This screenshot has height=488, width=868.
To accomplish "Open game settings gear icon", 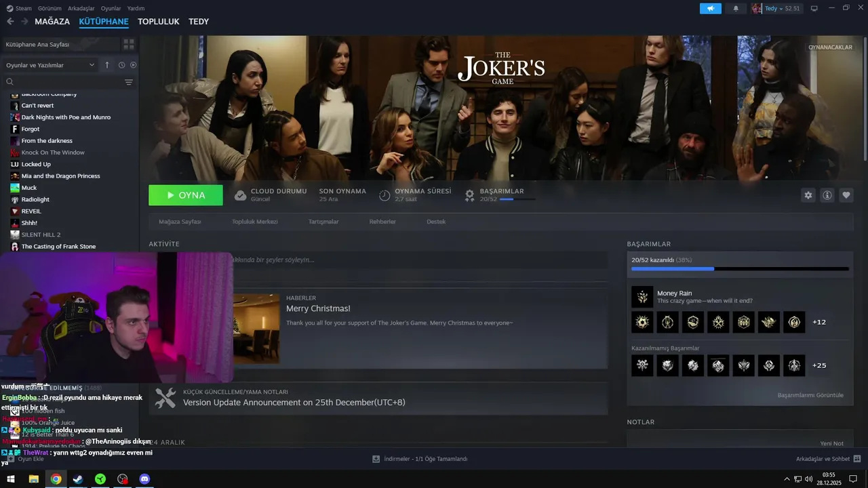I will click(x=808, y=195).
